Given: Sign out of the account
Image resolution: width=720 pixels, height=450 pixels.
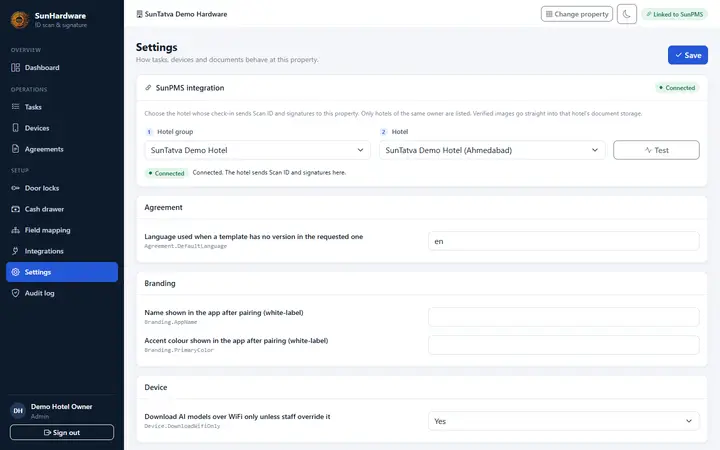Looking at the screenshot, I should coord(62,433).
